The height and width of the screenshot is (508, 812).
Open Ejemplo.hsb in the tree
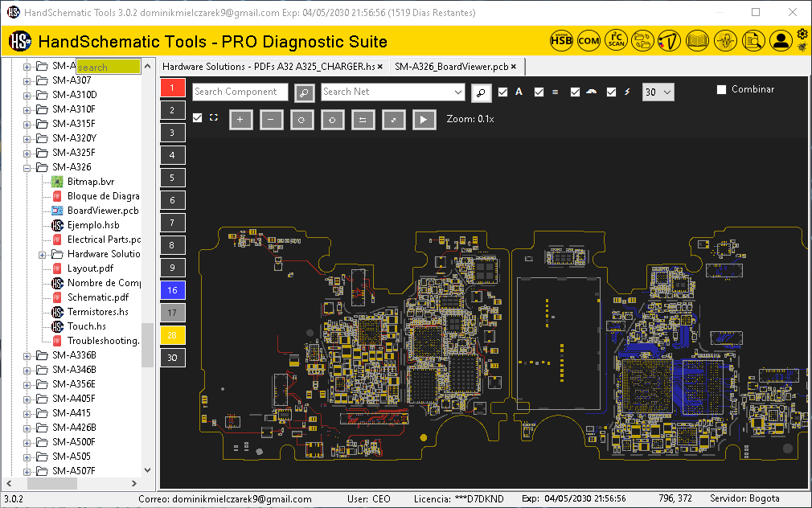coord(93,225)
